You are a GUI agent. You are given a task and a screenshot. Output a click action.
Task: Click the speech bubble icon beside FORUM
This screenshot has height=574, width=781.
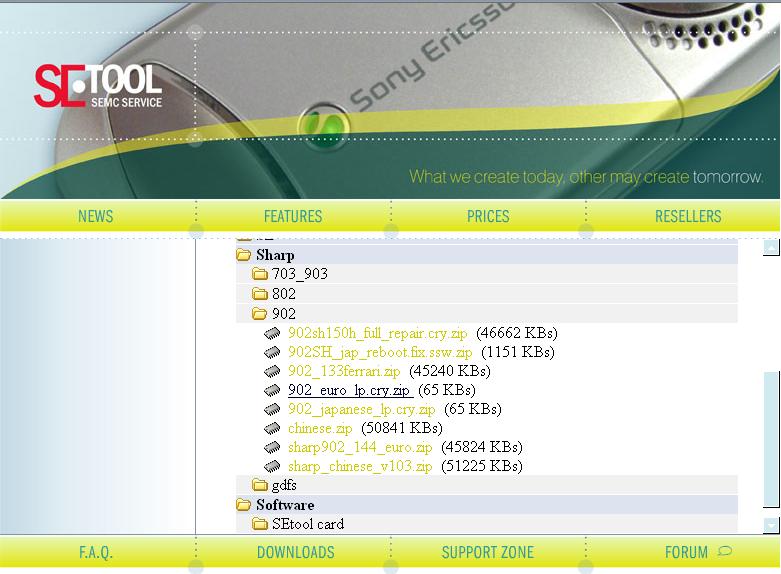[725, 551]
